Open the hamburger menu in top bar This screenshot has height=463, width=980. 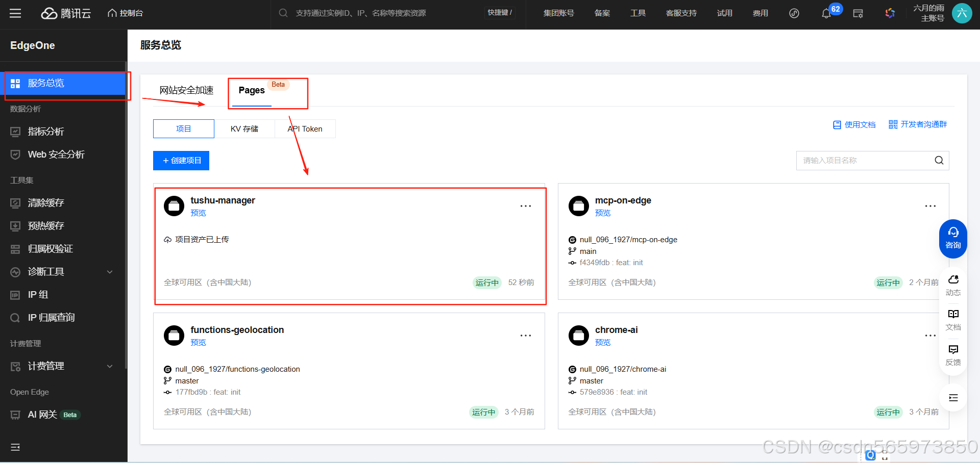[x=15, y=13]
